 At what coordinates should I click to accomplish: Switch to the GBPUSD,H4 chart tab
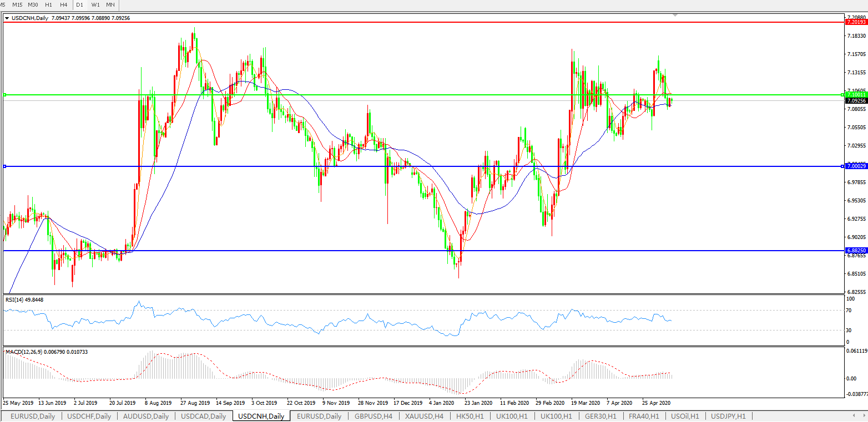point(374,416)
